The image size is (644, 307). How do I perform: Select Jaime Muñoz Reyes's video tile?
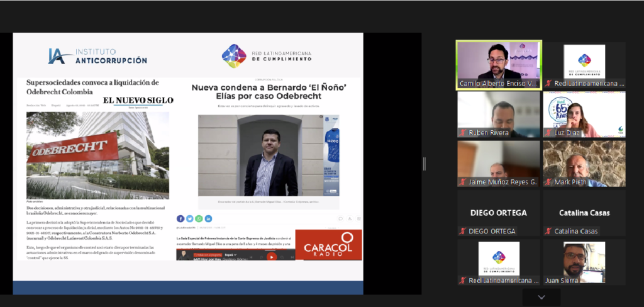pyautogui.click(x=499, y=164)
